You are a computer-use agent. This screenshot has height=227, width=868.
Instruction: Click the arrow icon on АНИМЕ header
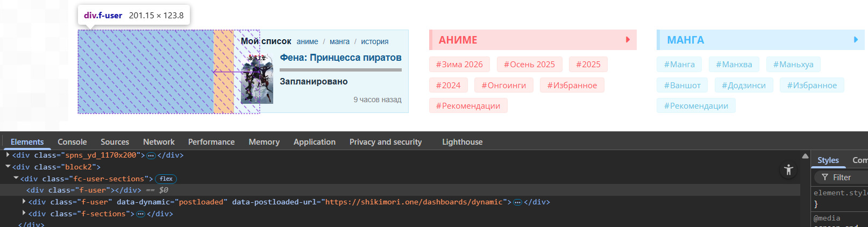click(628, 40)
